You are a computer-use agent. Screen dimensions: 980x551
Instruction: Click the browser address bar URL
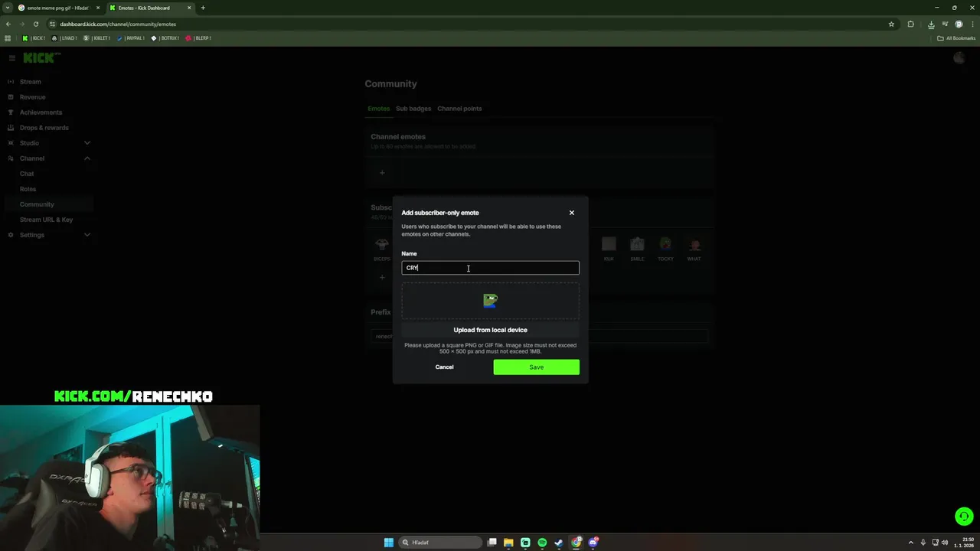tap(118, 24)
